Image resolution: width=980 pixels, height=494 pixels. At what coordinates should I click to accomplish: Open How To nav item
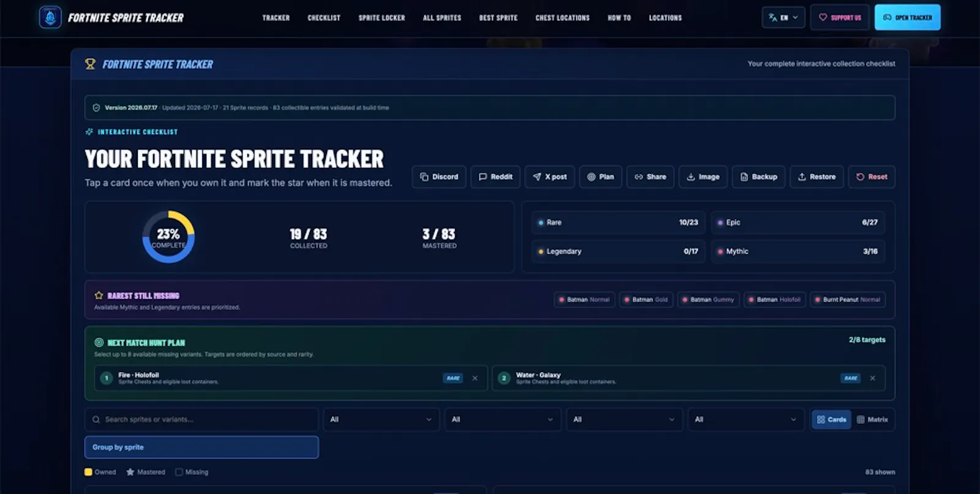click(x=619, y=18)
